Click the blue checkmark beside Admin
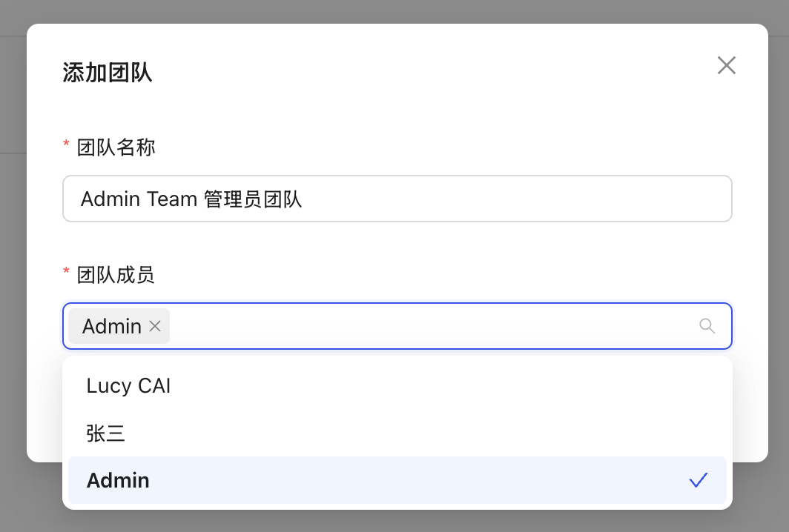This screenshot has width=789, height=532. pos(698,480)
